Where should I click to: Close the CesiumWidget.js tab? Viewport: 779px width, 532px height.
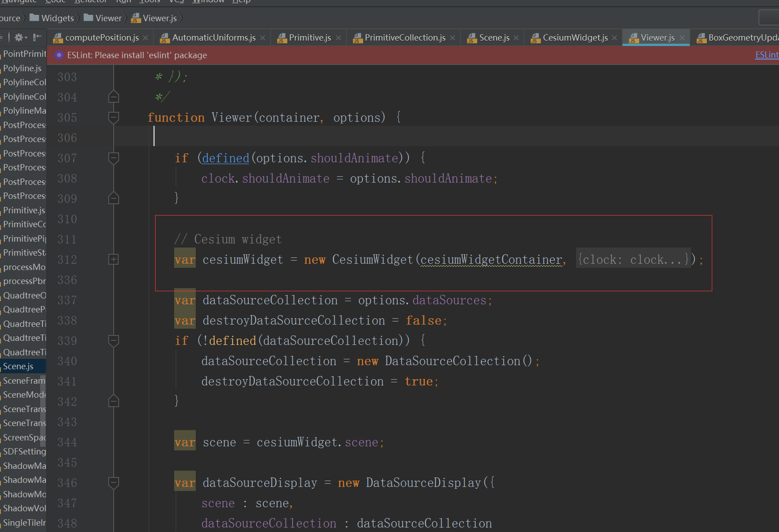(614, 38)
